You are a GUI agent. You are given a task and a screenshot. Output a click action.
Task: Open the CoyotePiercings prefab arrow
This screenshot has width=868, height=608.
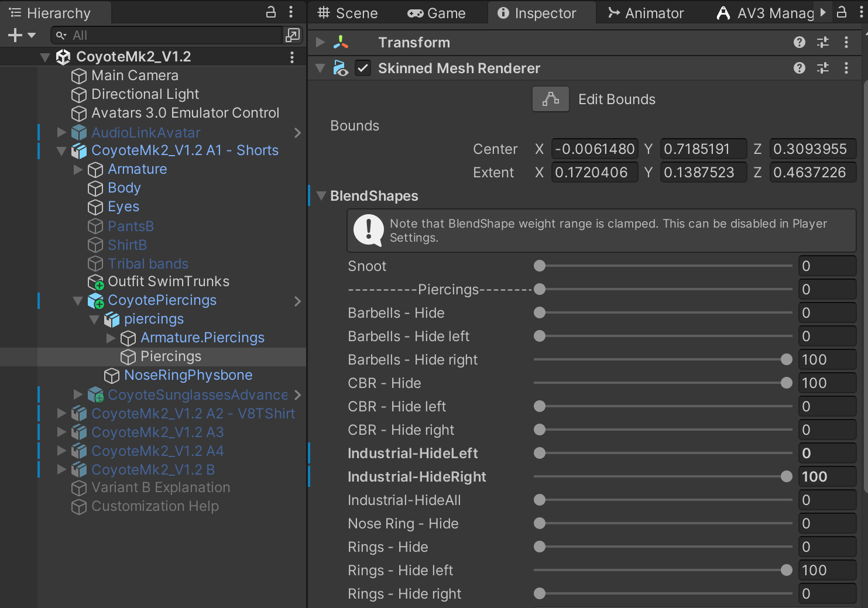(x=297, y=301)
